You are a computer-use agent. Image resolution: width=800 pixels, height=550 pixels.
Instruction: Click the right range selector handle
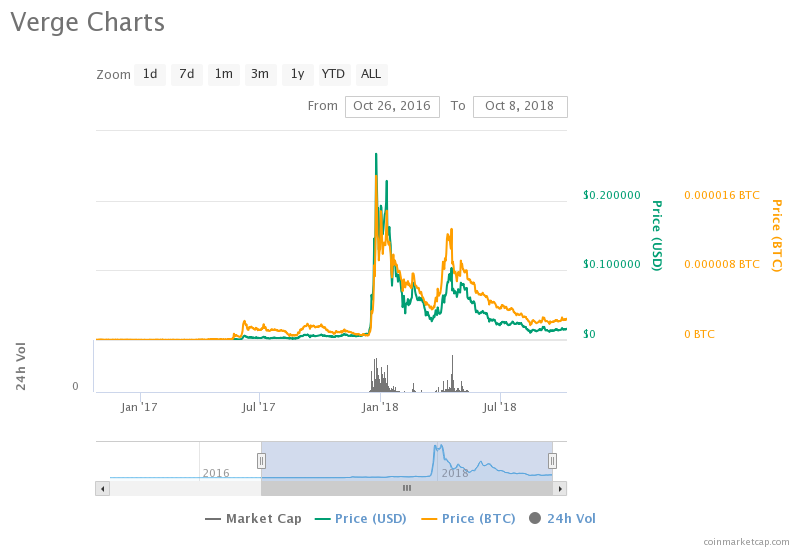point(552,461)
